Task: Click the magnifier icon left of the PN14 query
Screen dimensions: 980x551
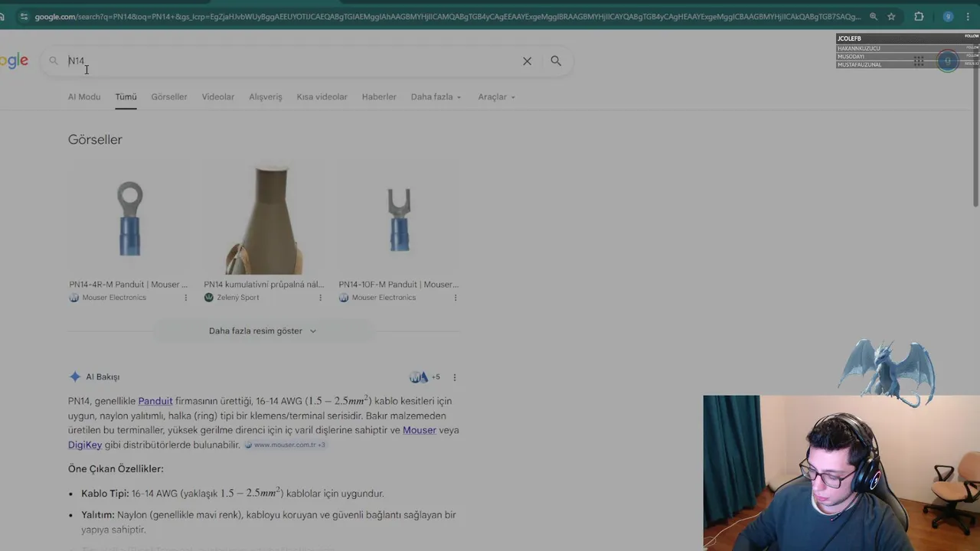Action: pyautogui.click(x=54, y=60)
